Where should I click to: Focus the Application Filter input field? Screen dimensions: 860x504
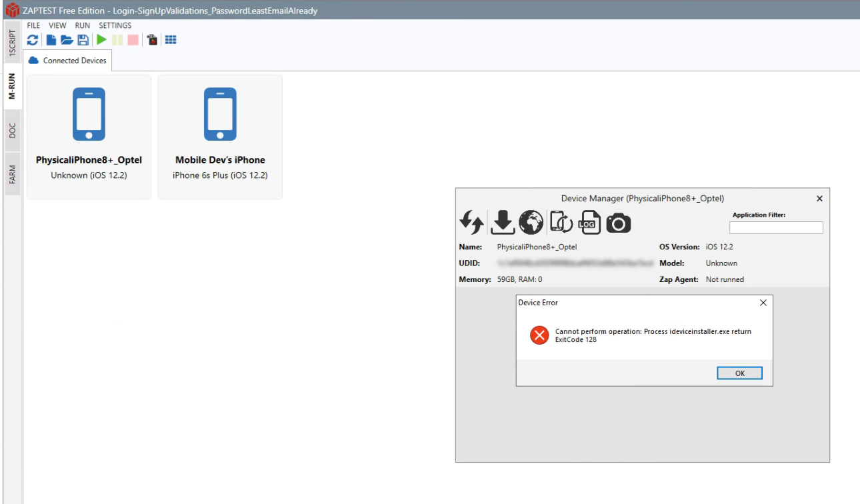tap(776, 227)
